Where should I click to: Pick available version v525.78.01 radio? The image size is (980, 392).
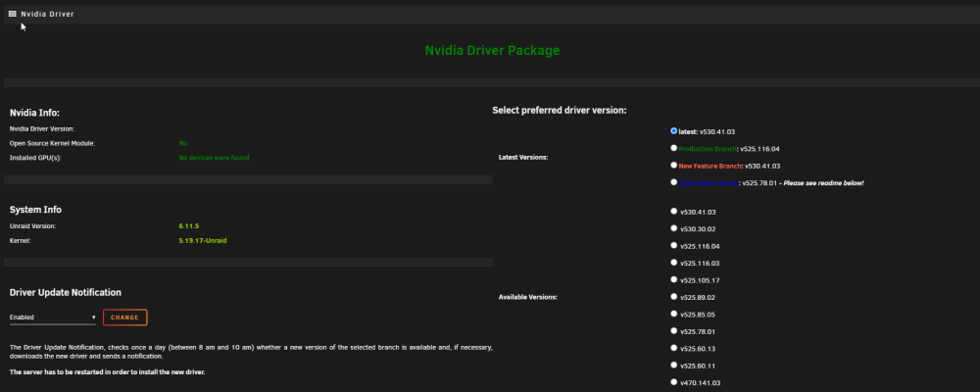coord(674,330)
